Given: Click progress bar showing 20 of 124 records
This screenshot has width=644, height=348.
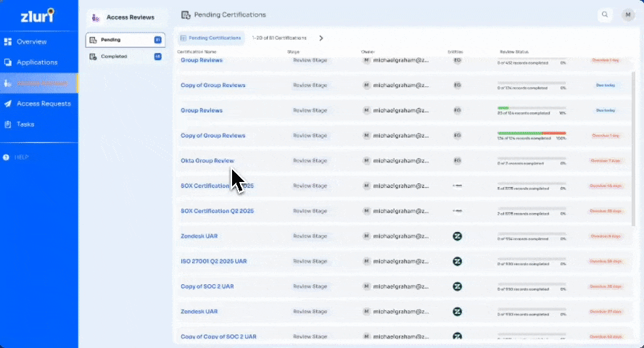Looking at the screenshot, I should pos(532,108).
